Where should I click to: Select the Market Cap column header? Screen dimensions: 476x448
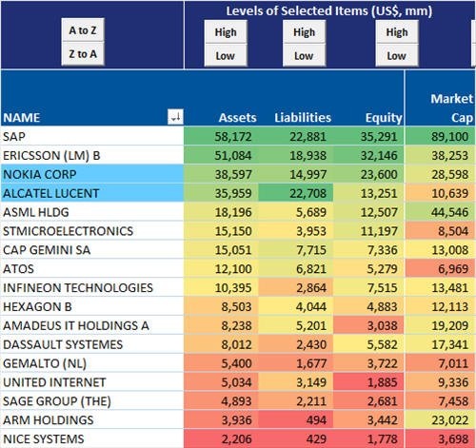coord(441,98)
